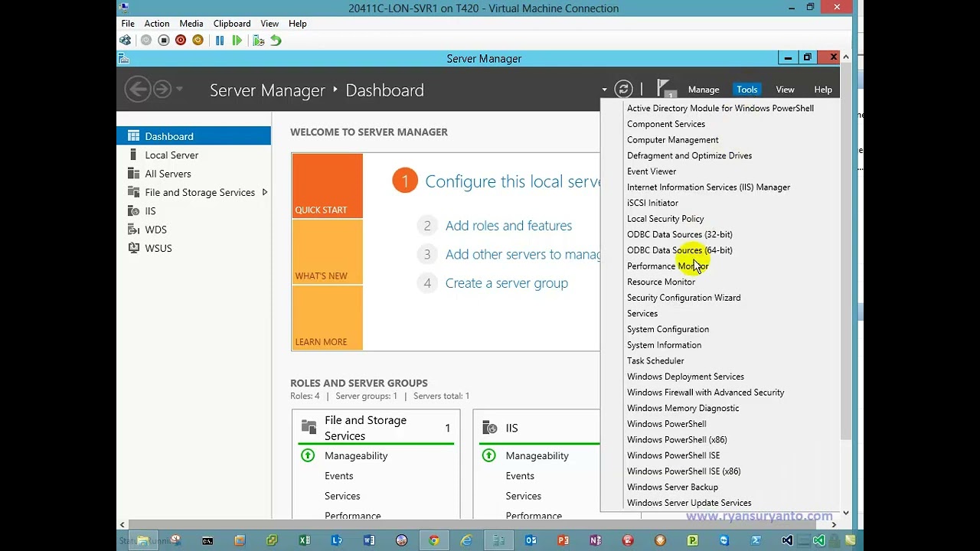
Task: Open the Help menu in Server Manager
Action: click(823, 90)
